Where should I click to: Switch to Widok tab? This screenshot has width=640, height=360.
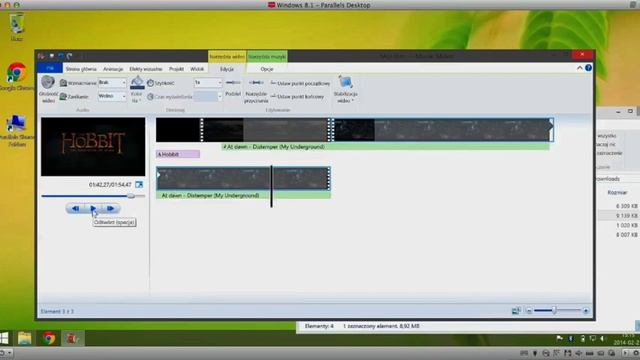tap(197, 69)
